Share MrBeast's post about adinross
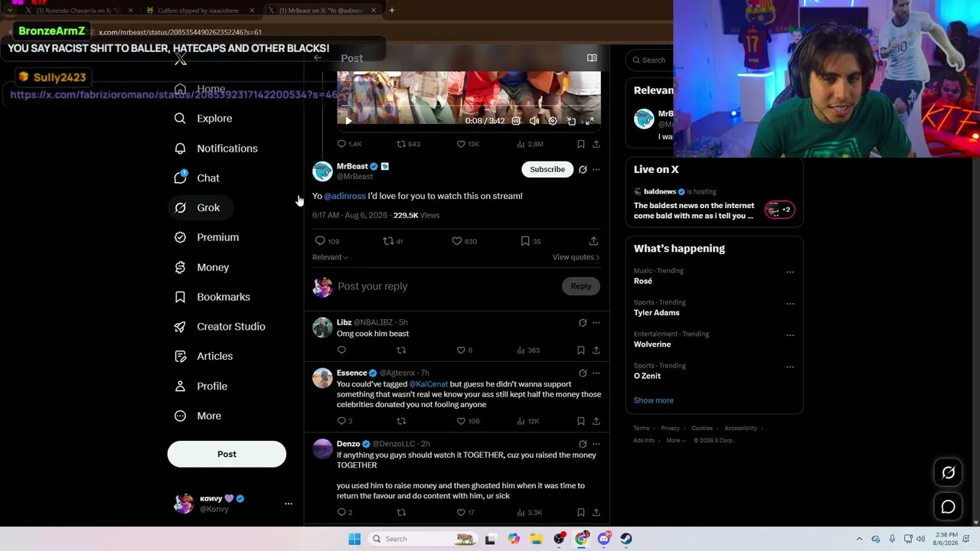This screenshot has width=980, height=551. [x=593, y=241]
